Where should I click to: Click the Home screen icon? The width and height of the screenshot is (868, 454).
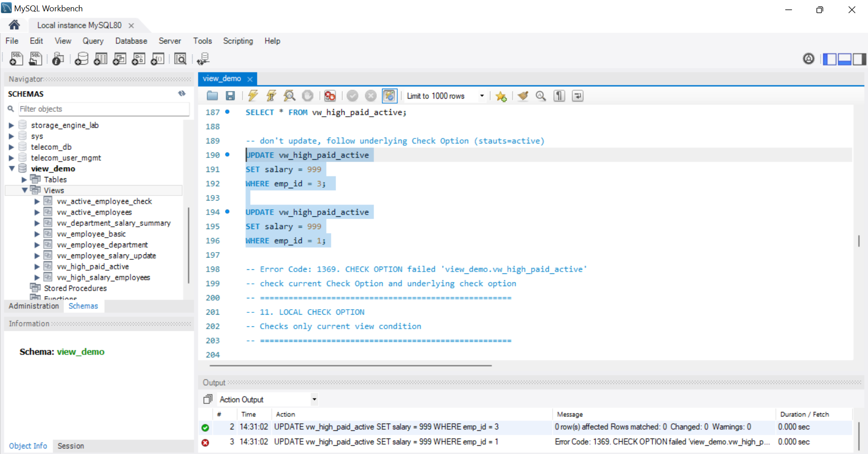pyautogui.click(x=14, y=25)
